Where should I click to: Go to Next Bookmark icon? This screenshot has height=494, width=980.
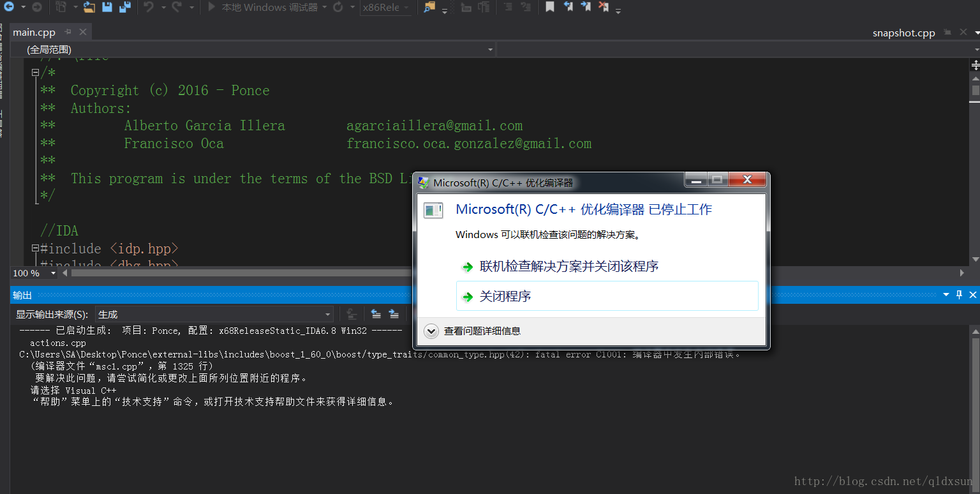[x=585, y=7]
